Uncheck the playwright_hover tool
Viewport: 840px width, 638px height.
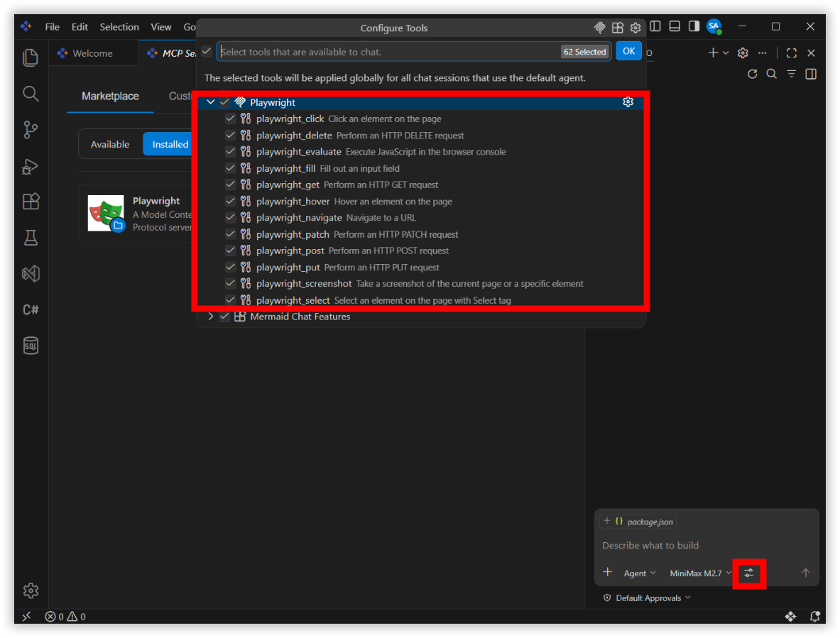[230, 201]
